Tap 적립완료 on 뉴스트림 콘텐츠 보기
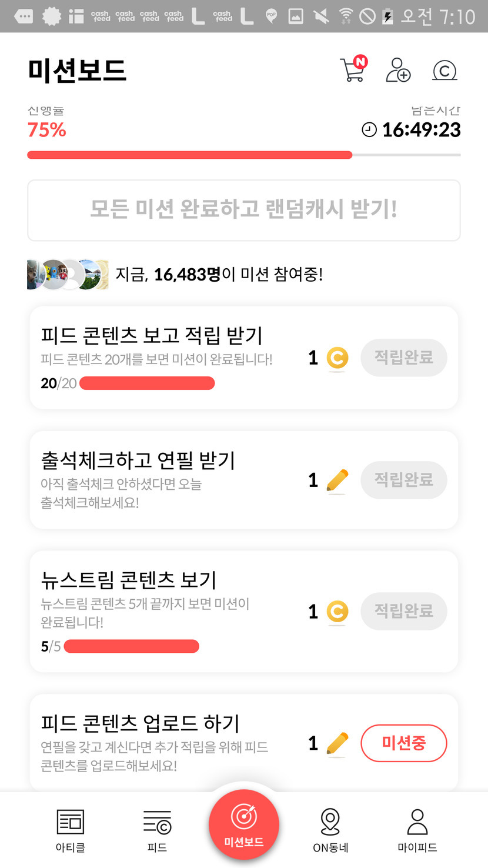488x868 pixels. pos(403,612)
